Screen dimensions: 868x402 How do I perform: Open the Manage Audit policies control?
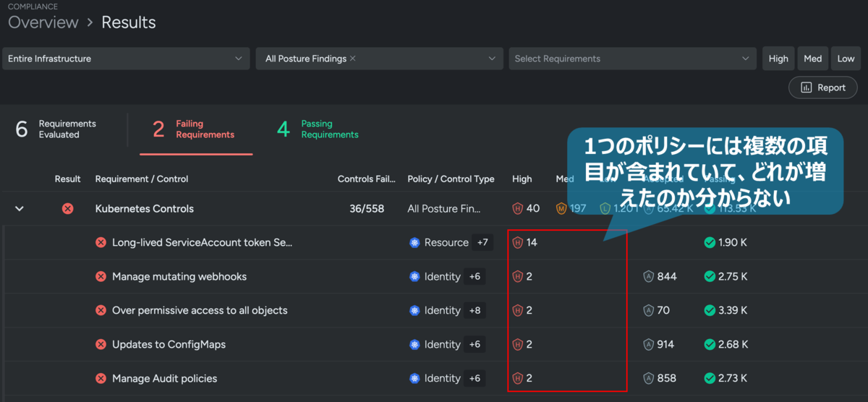(164, 379)
